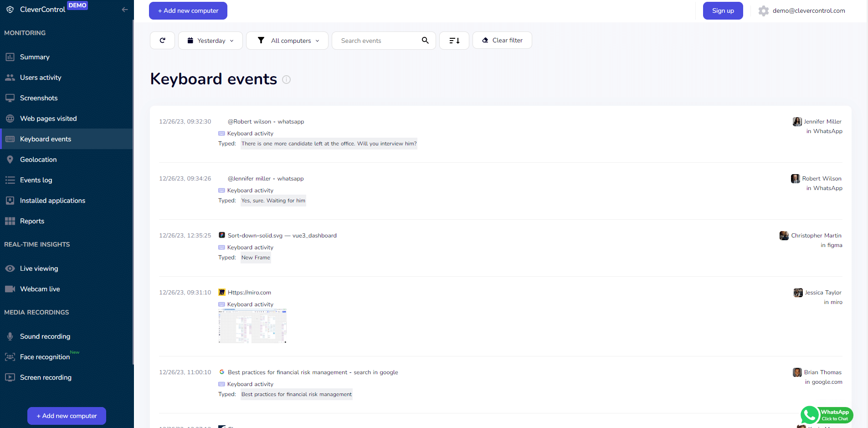Click the refresh events icon button
868x428 pixels.
click(162, 41)
